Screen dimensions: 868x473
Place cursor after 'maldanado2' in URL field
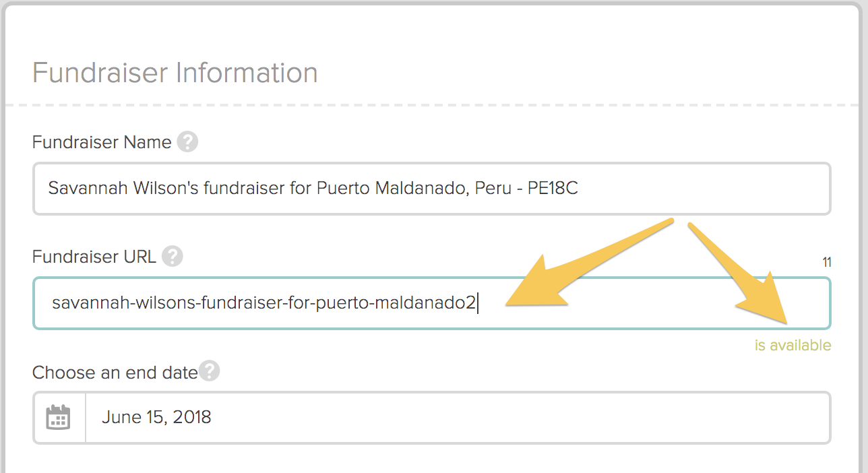(477, 303)
